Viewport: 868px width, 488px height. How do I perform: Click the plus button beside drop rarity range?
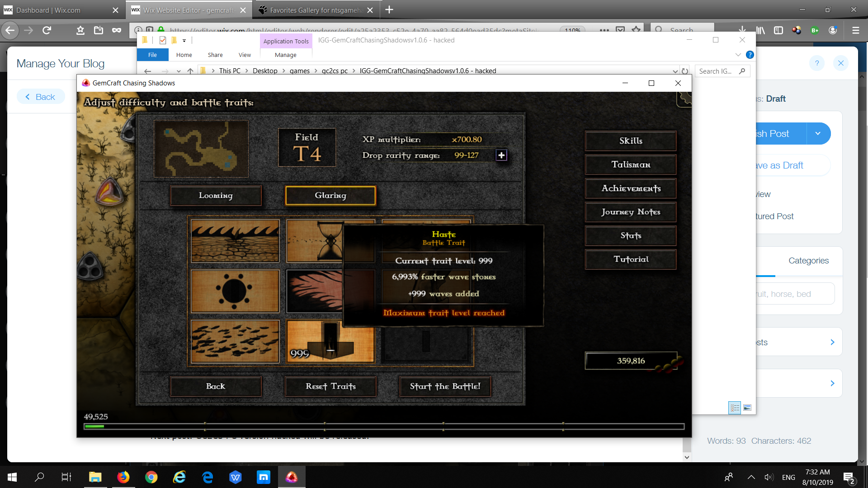point(501,155)
